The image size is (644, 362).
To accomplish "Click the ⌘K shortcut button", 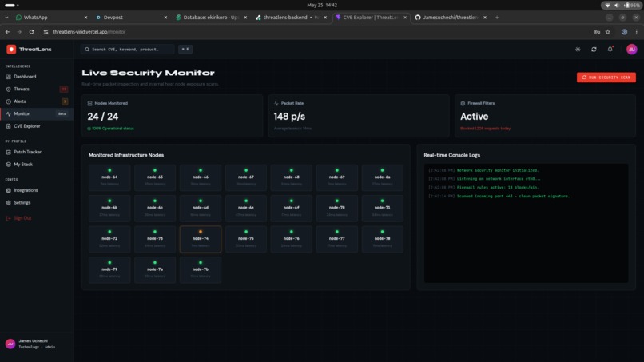I will (x=185, y=50).
